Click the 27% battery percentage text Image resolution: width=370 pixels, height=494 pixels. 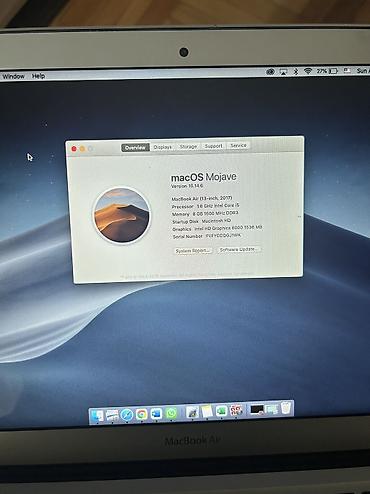(322, 71)
